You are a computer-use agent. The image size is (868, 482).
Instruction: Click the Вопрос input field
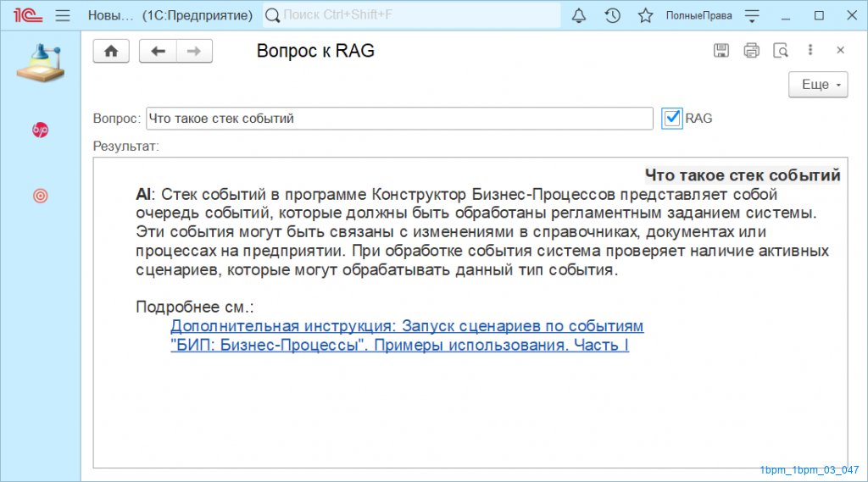(398, 119)
